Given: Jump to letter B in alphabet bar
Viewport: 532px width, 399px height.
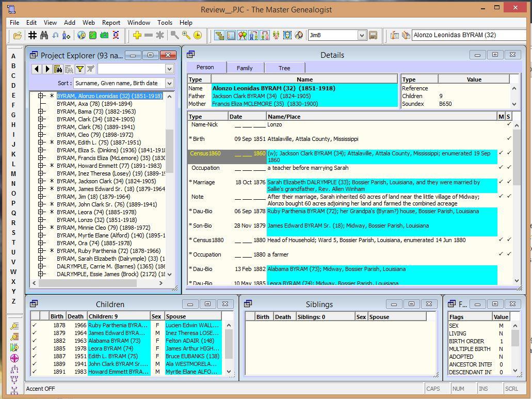Looking at the screenshot, I should [13, 66].
